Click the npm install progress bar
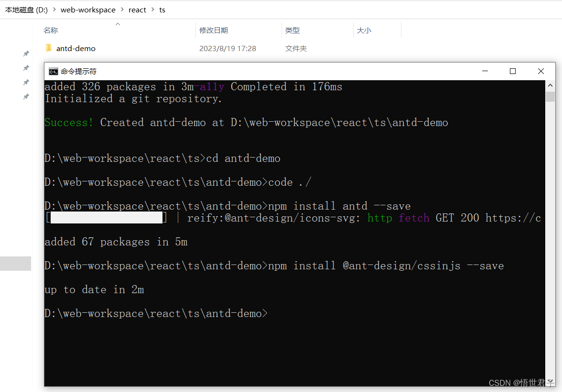 click(x=107, y=218)
